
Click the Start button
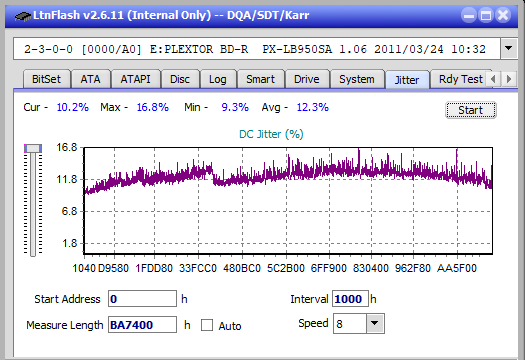coord(470,110)
